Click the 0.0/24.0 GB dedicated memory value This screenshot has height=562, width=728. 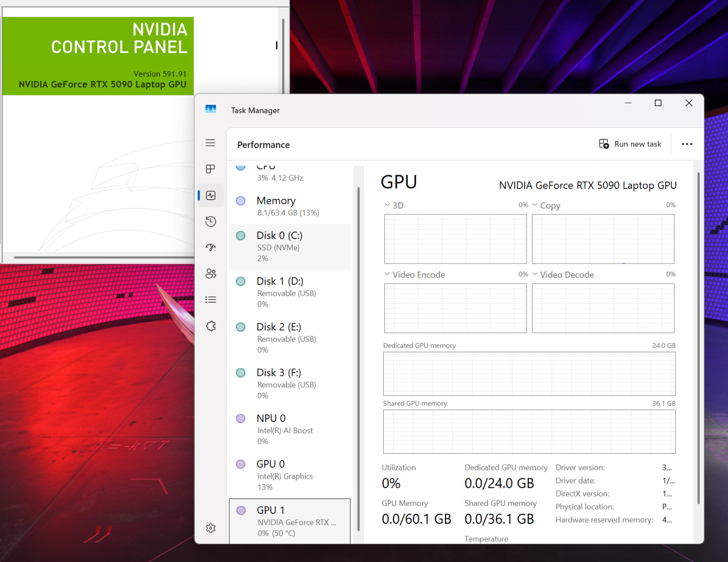click(499, 483)
